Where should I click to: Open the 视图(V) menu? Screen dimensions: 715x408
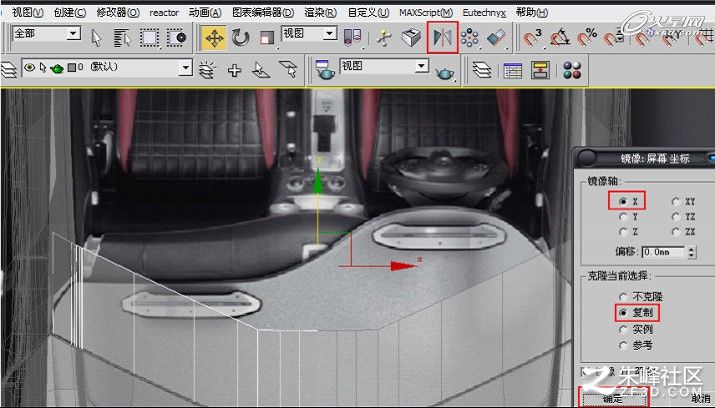point(27,12)
